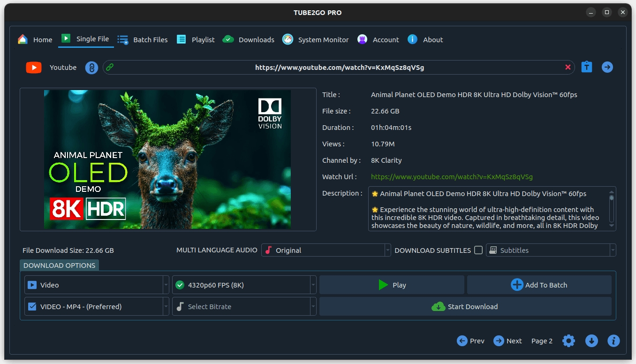Click the About info icon
The width and height of the screenshot is (636, 364).
coord(412,39)
